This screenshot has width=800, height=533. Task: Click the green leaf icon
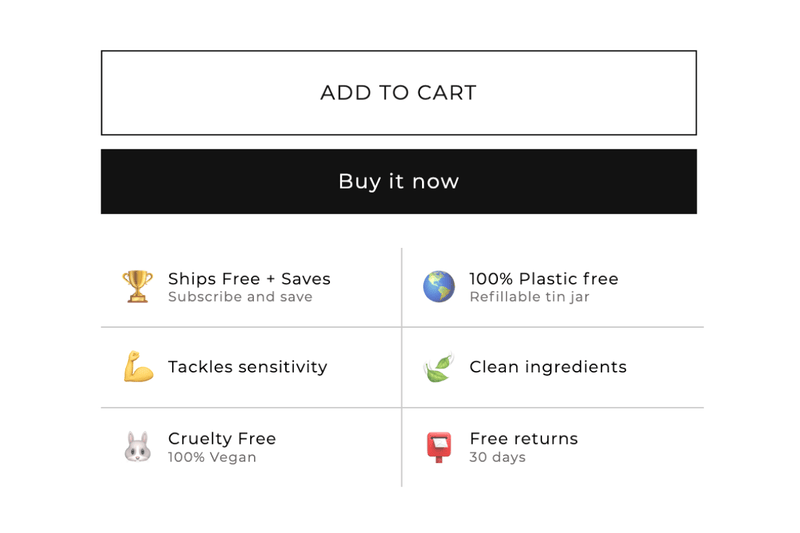tap(438, 367)
